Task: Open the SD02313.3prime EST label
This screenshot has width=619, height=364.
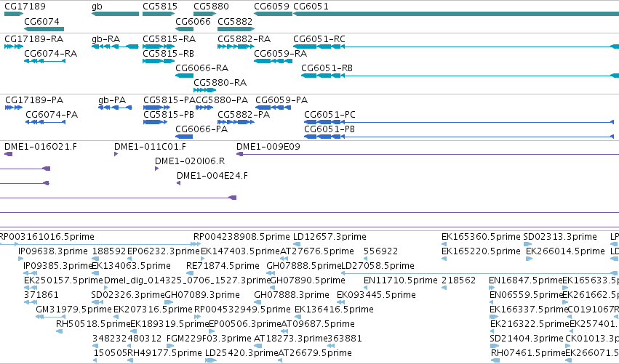Action: (560, 237)
